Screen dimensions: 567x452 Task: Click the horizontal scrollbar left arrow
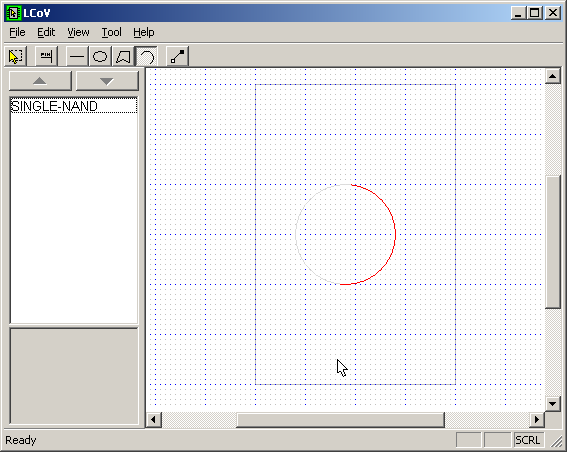point(153,419)
